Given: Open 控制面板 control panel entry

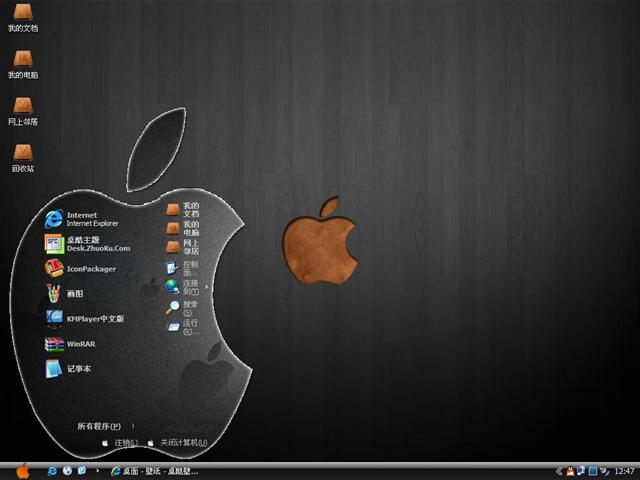Looking at the screenshot, I should point(182,268).
